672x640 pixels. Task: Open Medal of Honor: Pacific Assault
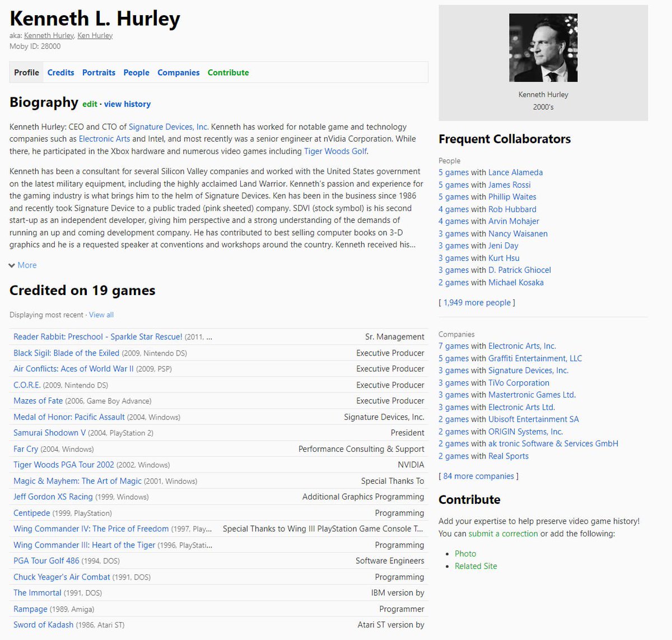coord(69,417)
